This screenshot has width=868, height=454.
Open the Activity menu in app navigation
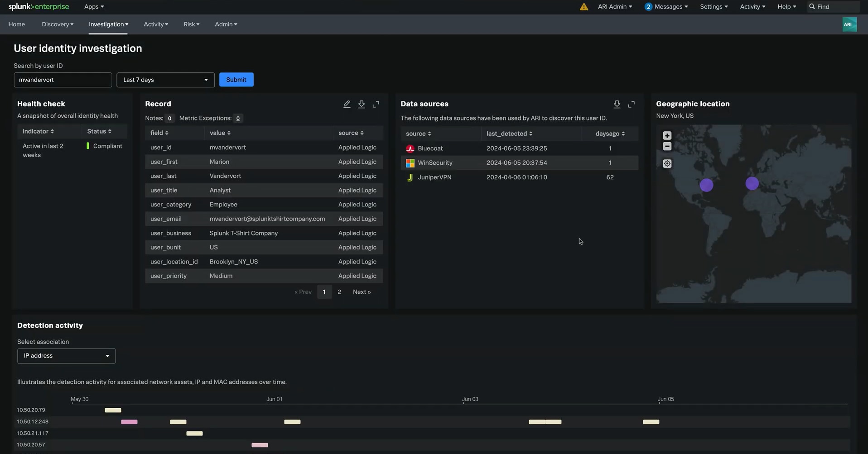click(x=156, y=24)
